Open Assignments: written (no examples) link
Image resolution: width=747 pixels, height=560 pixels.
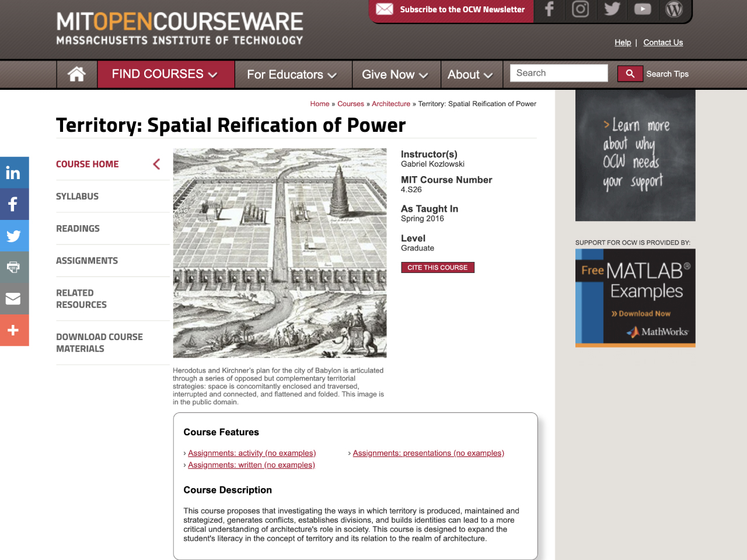[252, 464]
